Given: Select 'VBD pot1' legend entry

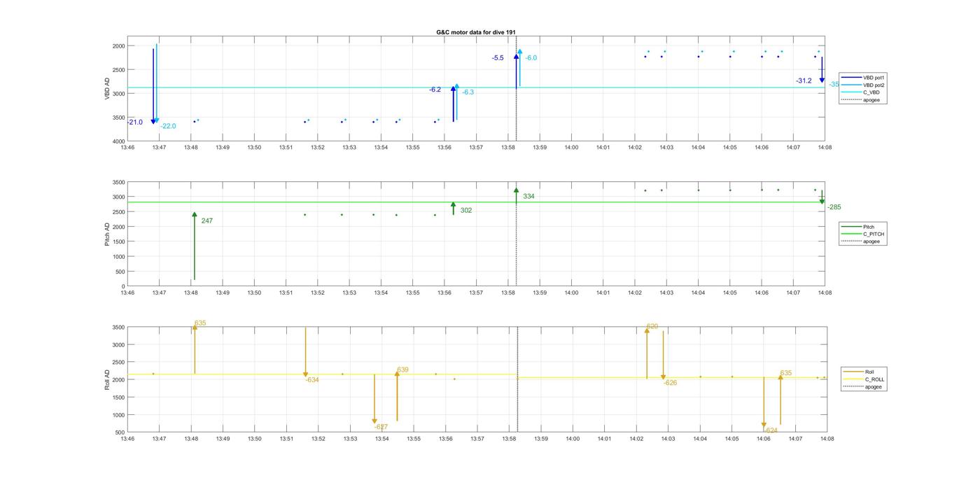Looking at the screenshot, I should pos(874,78).
